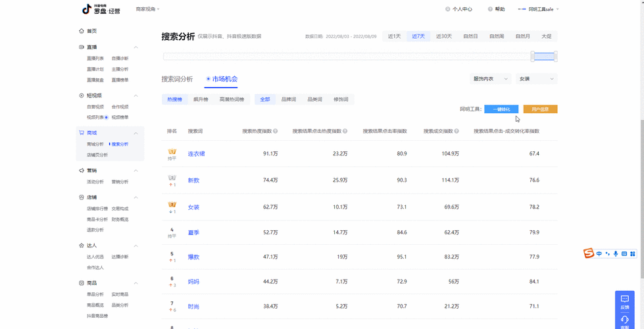The height and width of the screenshot is (329, 644).
Task: Click the 商城 shopping cart icon
Action: point(82,133)
